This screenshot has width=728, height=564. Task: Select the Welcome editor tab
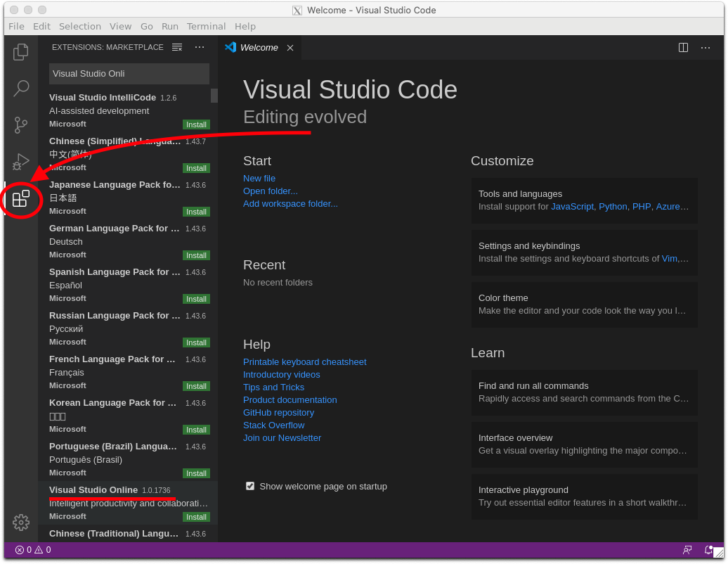point(259,48)
